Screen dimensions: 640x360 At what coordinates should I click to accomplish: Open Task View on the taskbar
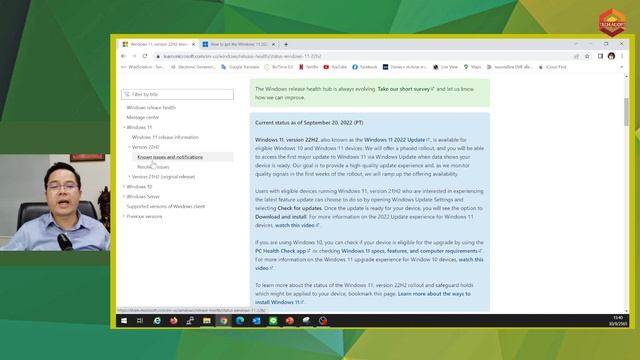tap(140, 321)
